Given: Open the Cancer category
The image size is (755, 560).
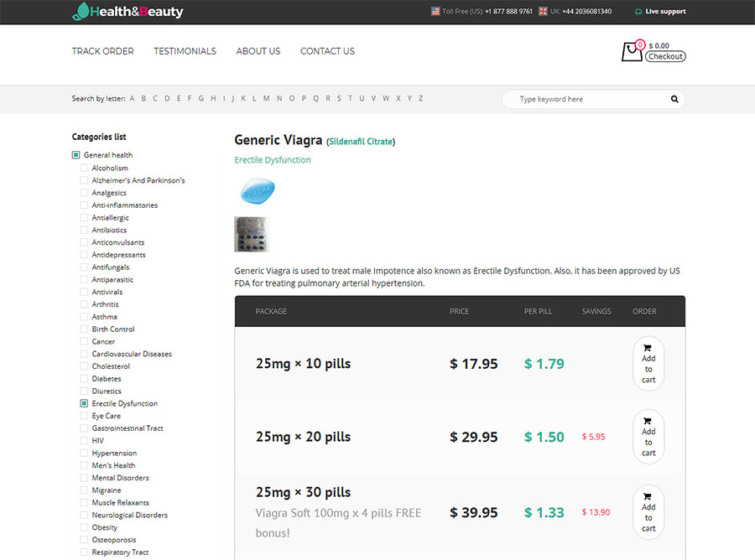Looking at the screenshot, I should pos(103,341).
